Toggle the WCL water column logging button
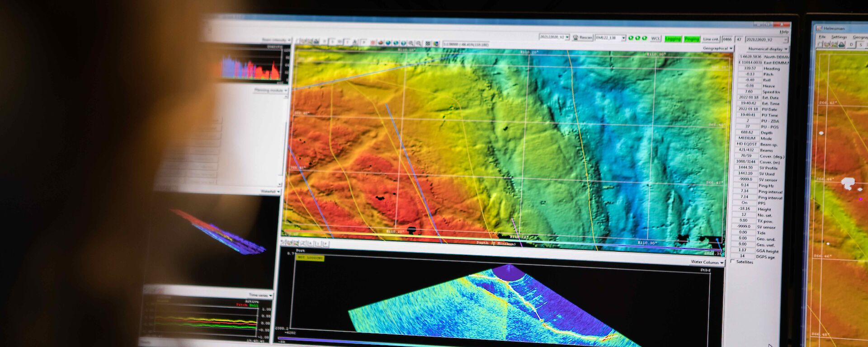The image size is (868, 347). pyautogui.click(x=656, y=38)
